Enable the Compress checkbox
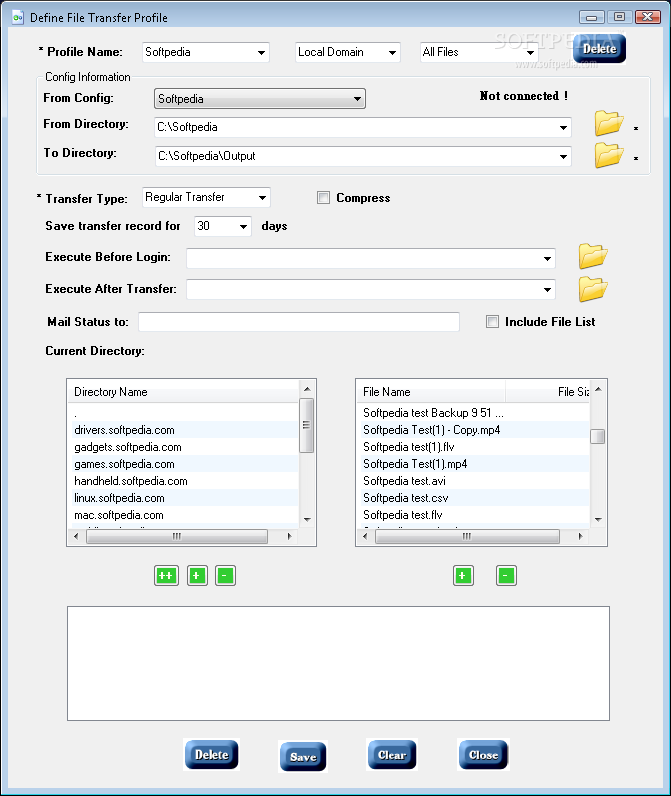The width and height of the screenshot is (671, 796). tap(323, 197)
